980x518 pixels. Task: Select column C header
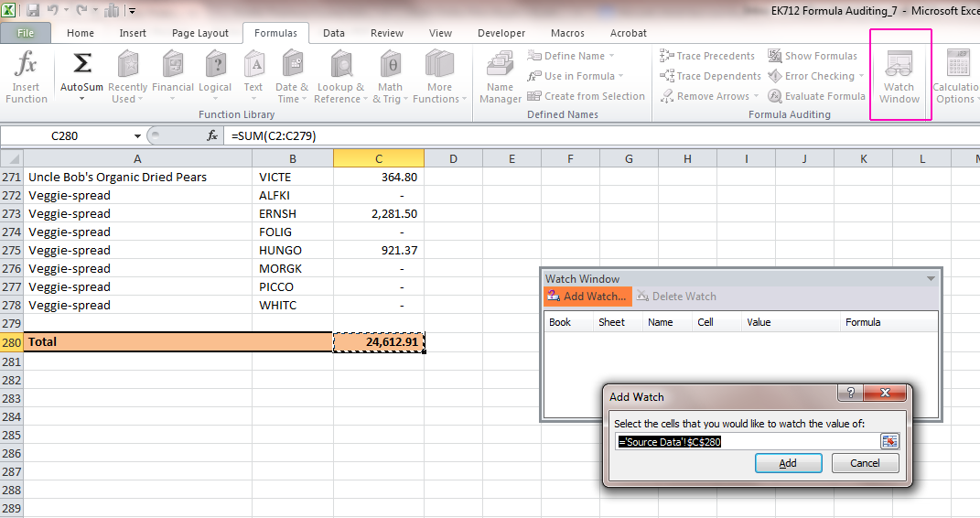(379, 158)
